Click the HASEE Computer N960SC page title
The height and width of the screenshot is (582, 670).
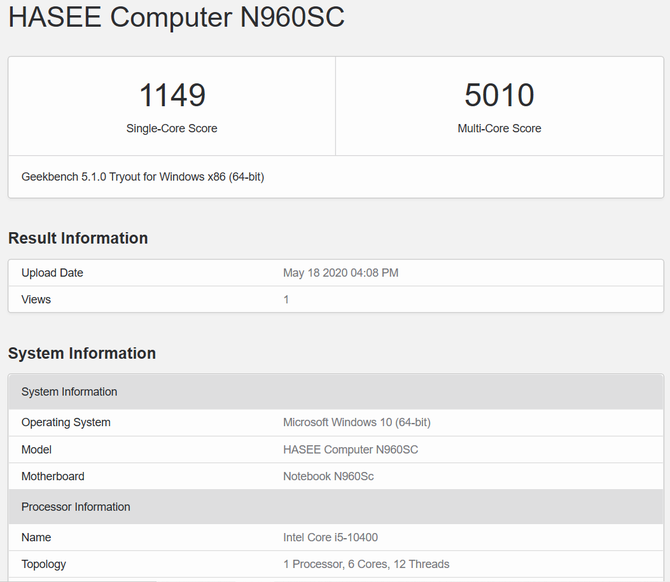coord(176,17)
